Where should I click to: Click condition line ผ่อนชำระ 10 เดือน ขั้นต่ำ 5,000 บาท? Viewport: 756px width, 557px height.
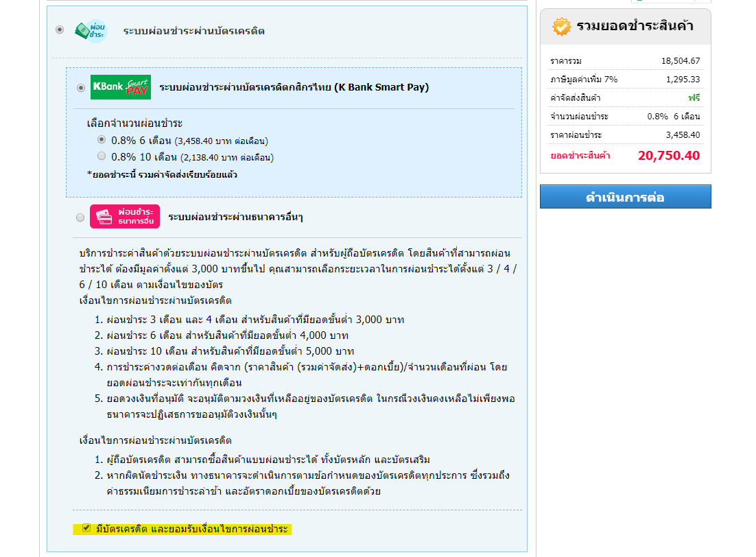pos(231,352)
